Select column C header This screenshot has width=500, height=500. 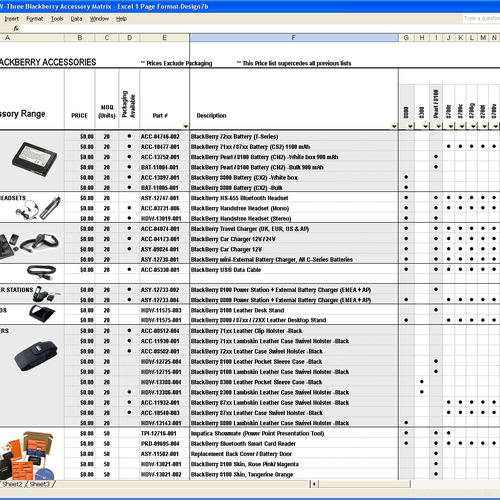tap(107, 38)
